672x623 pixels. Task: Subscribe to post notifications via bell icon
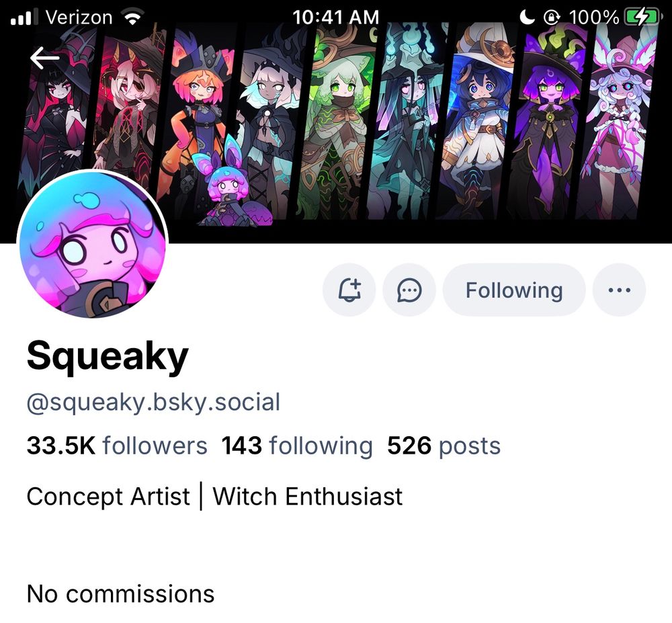click(x=349, y=290)
